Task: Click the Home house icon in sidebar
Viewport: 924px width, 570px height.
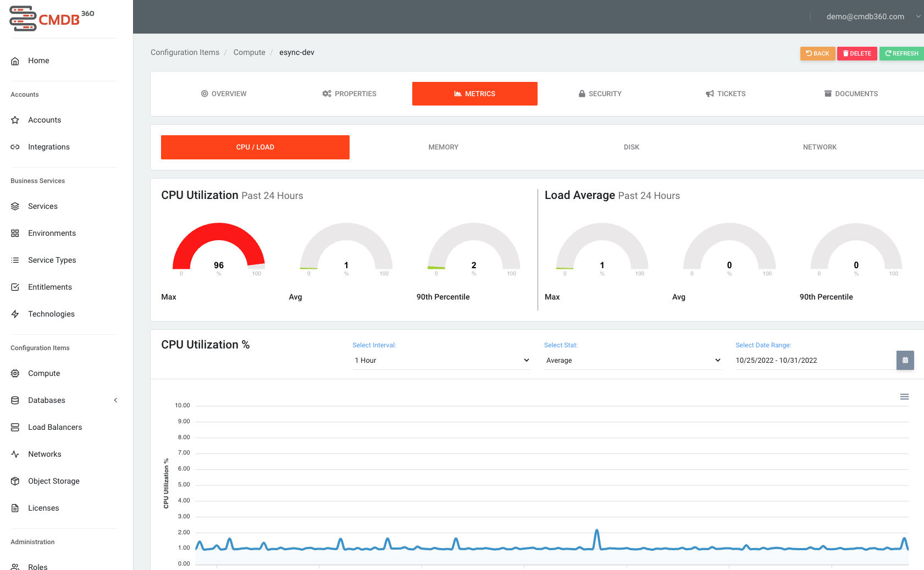Action: point(15,61)
